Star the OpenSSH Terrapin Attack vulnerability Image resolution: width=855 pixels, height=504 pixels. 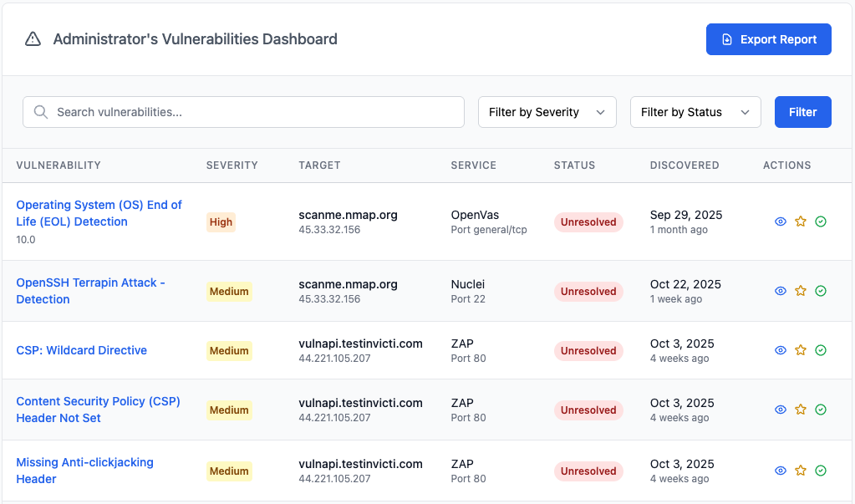[x=800, y=291]
